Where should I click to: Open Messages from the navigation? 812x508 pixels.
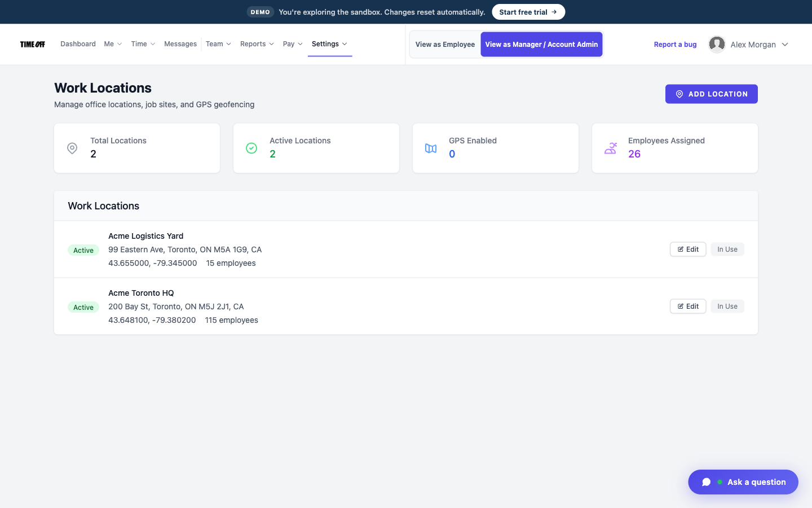pos(180,44)
